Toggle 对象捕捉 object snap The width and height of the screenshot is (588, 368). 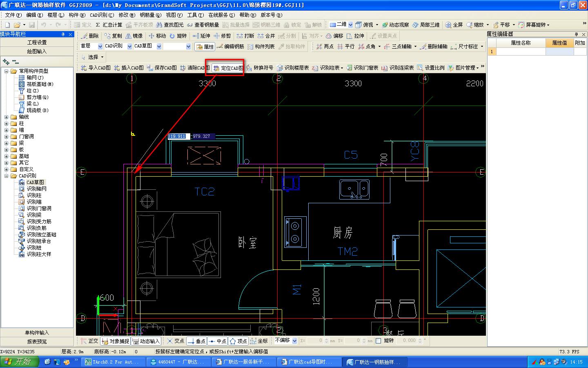115,341
